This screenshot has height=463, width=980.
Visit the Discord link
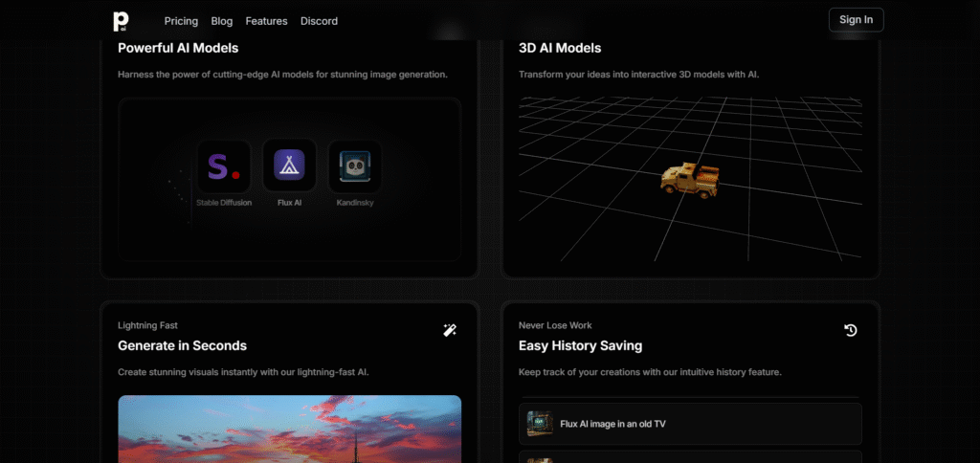coord(319,21)
